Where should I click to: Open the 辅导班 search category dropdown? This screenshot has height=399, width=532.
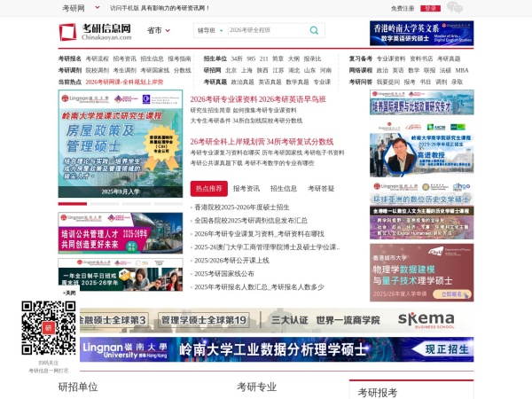tap(210, 30)
